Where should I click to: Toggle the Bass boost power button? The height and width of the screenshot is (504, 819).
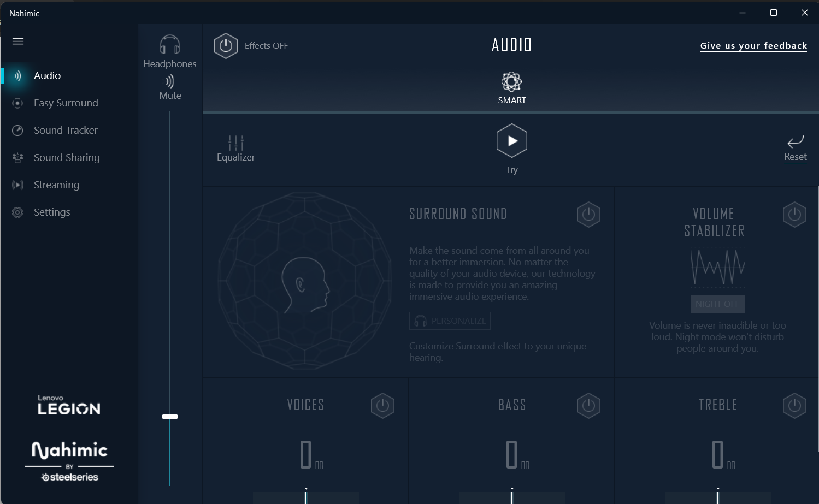point(588,406)
